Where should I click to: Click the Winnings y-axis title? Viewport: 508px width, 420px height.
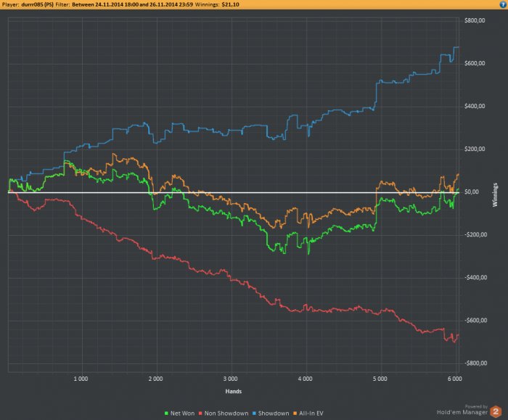(495, 195)
